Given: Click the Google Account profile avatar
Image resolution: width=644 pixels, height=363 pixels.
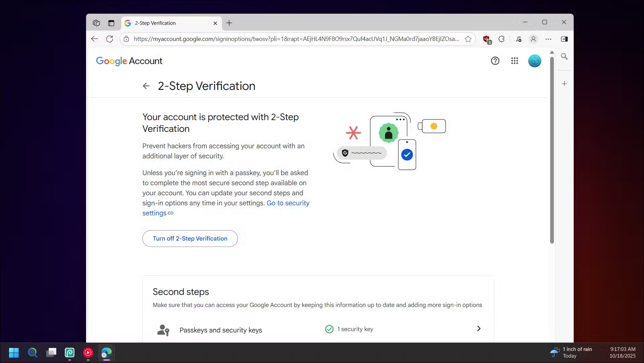Looking at the screenshot, I should 534,61.
